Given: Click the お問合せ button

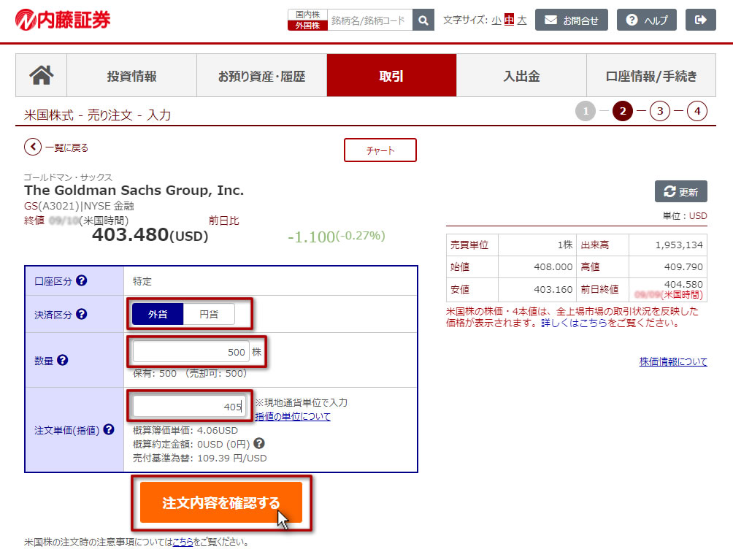Looking at the screenshot, I should [571, 20].
